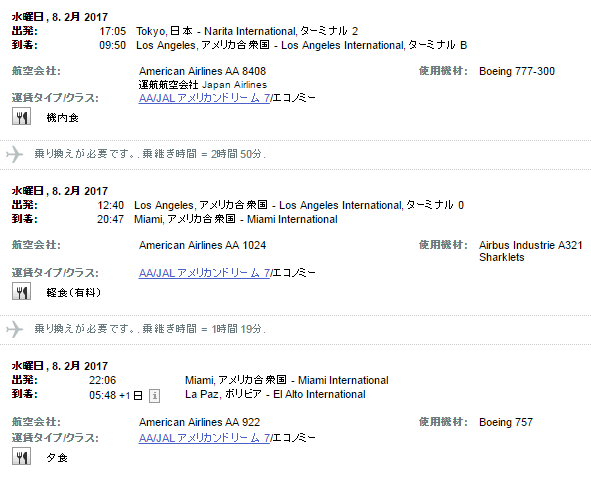Open the AA/JAL fare link for flight AA 1024
Screen dimensions: 591x477
click(204, 272)
